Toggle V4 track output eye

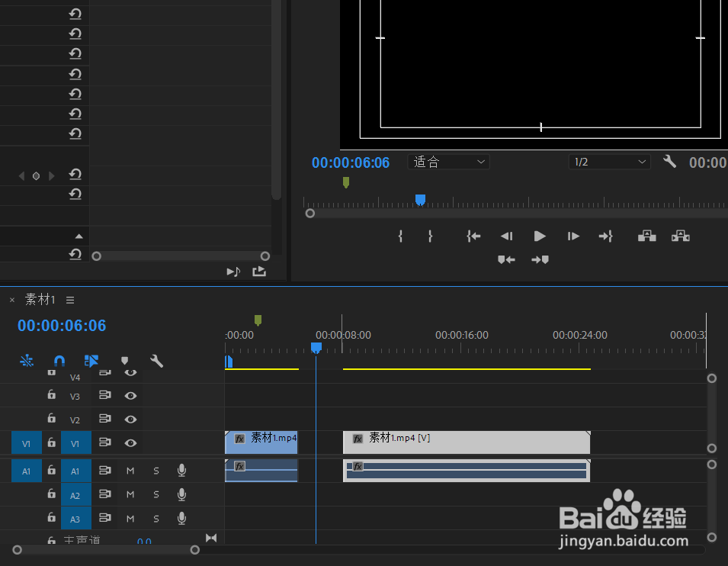click(130, 373)
